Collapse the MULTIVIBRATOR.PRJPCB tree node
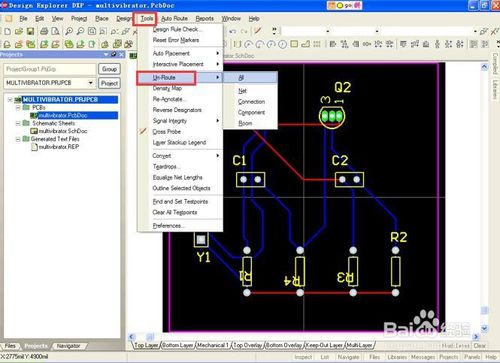This screenshot has width=500, height=363. click(x=10, y=100)
